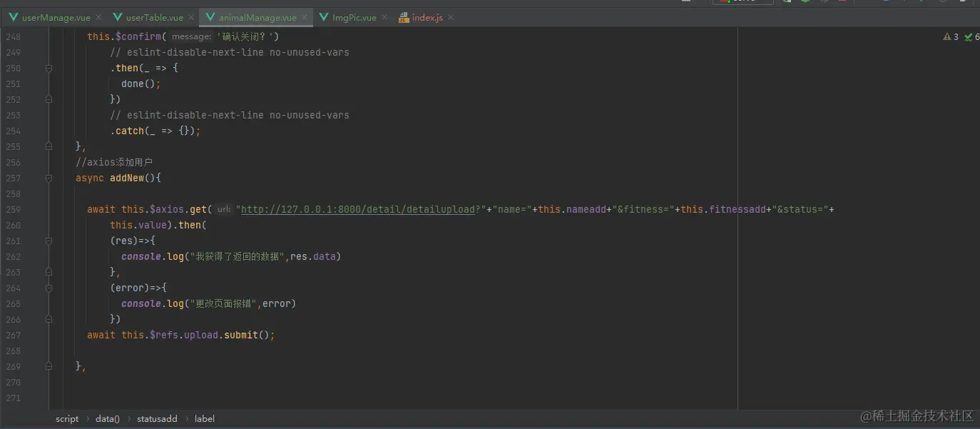Image resolution: width=980 pixels, height=429 pixels.
Task: Click line number 259 in the gutter
Action: tap(13, 209)
